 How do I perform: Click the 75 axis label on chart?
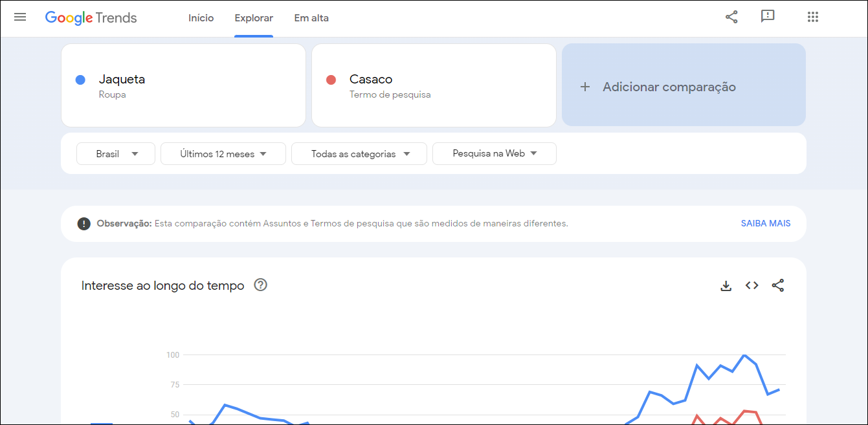coord(174,385)
